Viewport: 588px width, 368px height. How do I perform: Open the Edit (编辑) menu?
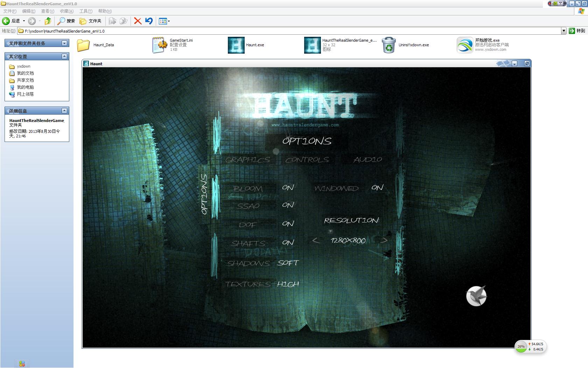pos(29,11)
